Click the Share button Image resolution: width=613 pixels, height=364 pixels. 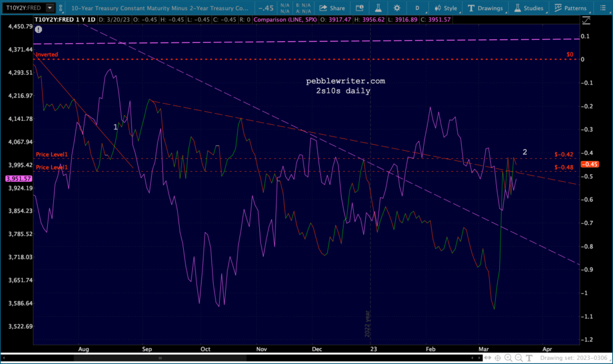332,8
